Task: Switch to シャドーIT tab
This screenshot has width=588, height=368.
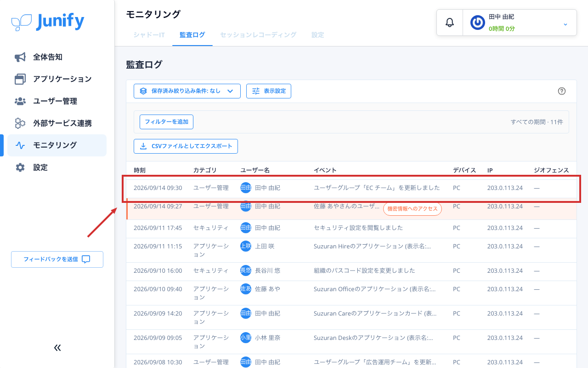Action: [x=149, y=34]
